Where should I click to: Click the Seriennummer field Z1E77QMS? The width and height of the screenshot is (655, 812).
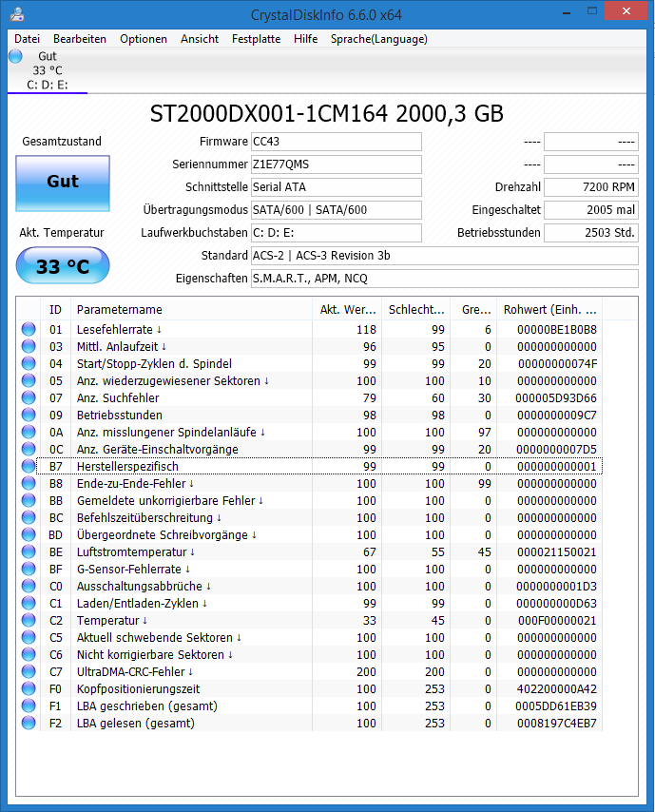click(336, 164)
